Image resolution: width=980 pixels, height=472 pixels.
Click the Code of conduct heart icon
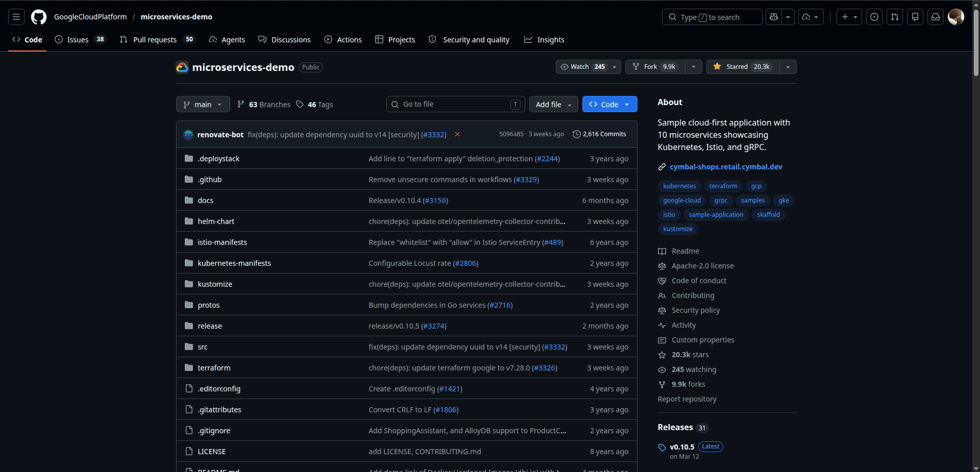click(x=662, y=281)
